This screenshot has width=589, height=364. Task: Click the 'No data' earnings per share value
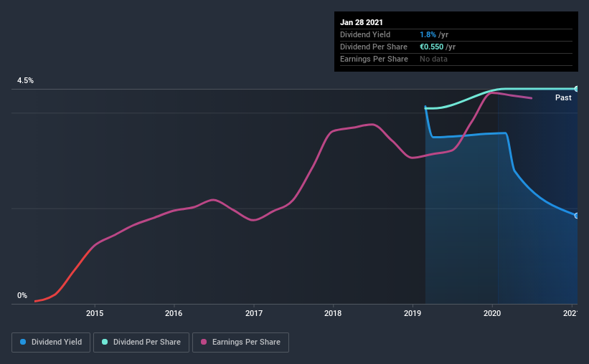coord(433,59)
